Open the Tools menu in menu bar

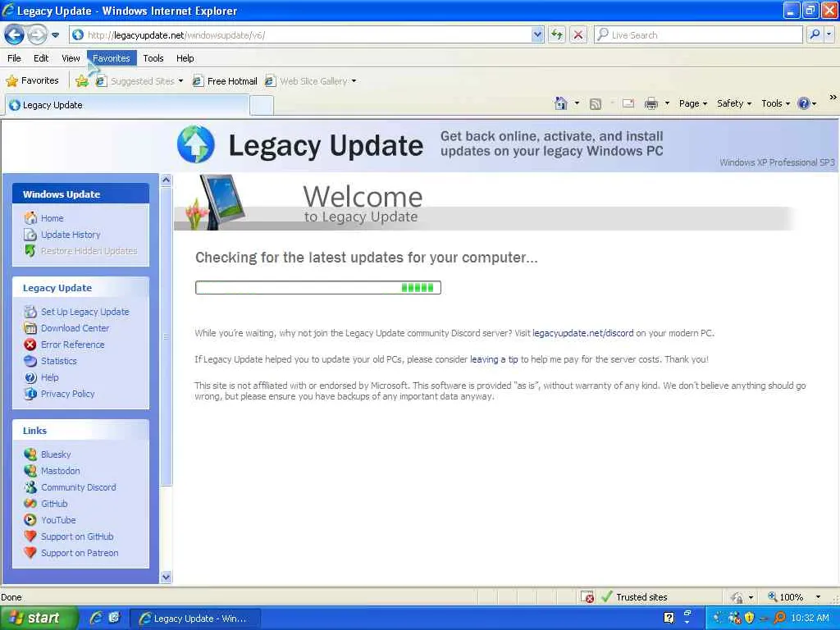pyautogui.click(x=153, y=58)
